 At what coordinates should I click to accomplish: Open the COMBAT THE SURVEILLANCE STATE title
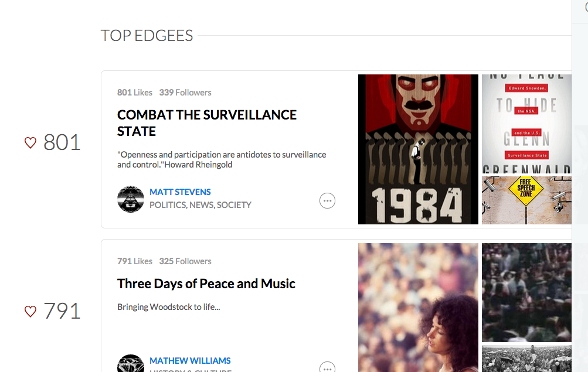[x=207, y=123]
